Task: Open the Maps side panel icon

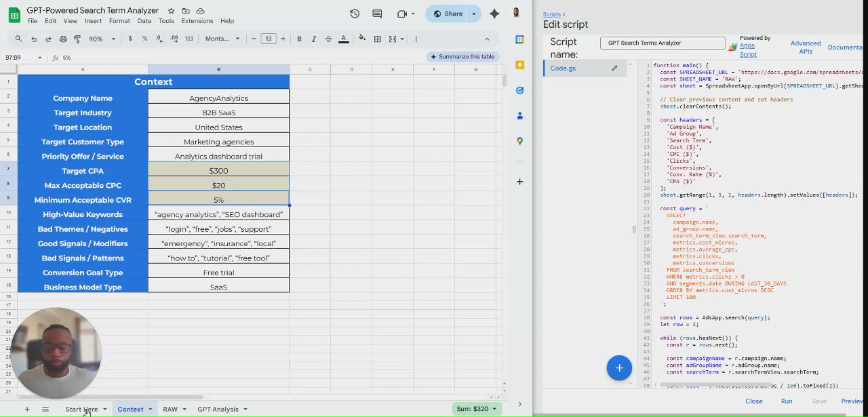Action: click(520, 141)
